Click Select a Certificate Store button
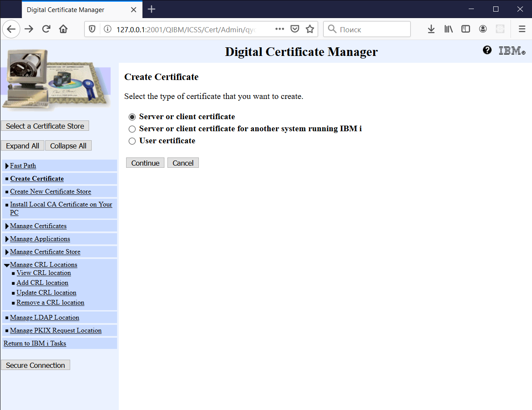The height and width of the screenshot is (410, 532). (45, 126)
